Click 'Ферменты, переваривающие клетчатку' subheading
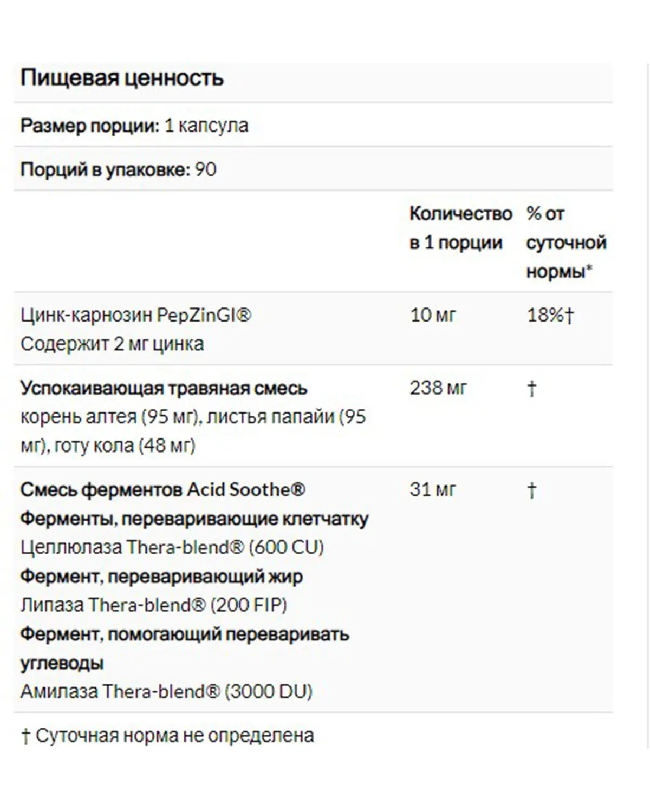650x812 pixels. point(194,519)
